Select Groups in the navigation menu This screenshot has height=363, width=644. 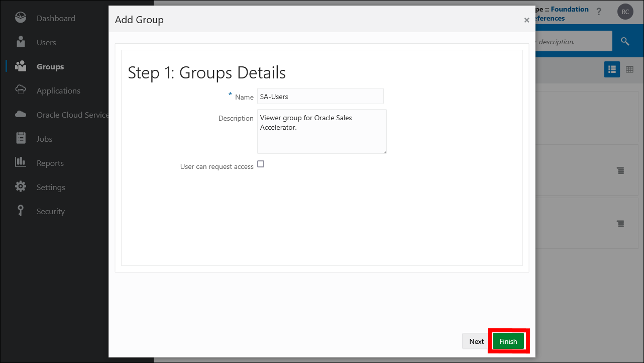tap(50, 66)
